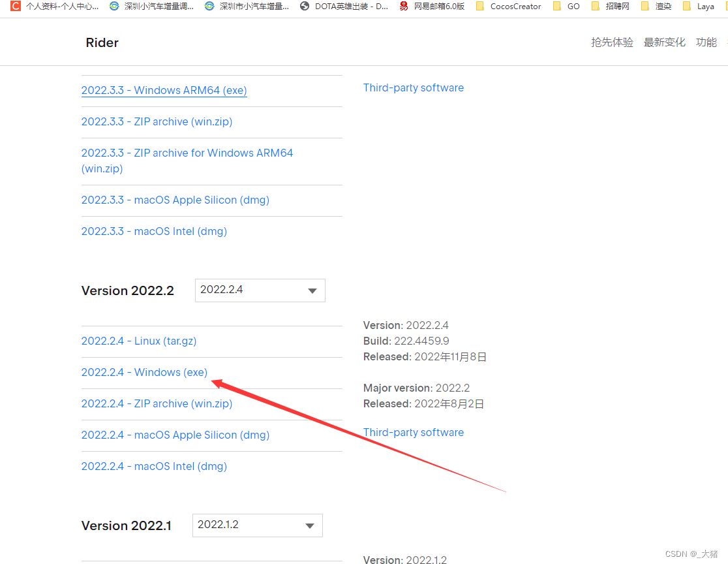Open Third-party software link for 2022.3.3
The image size is (728, 564).
(x=413, y=88)
